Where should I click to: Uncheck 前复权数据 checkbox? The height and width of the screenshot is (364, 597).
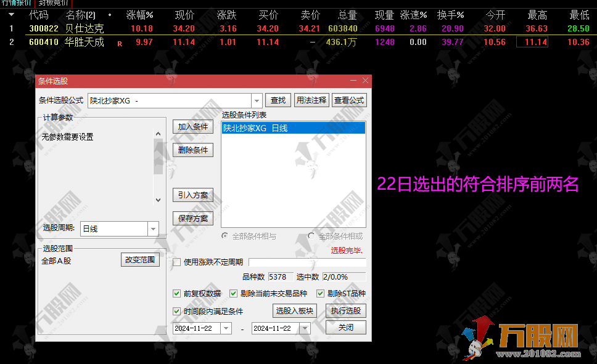(x=176, y=293)
